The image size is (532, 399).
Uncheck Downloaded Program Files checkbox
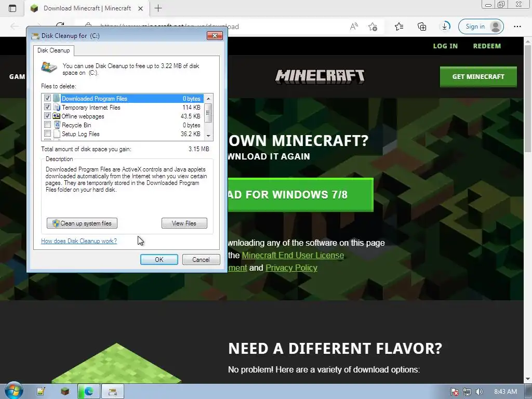click(x=47, y=98)
